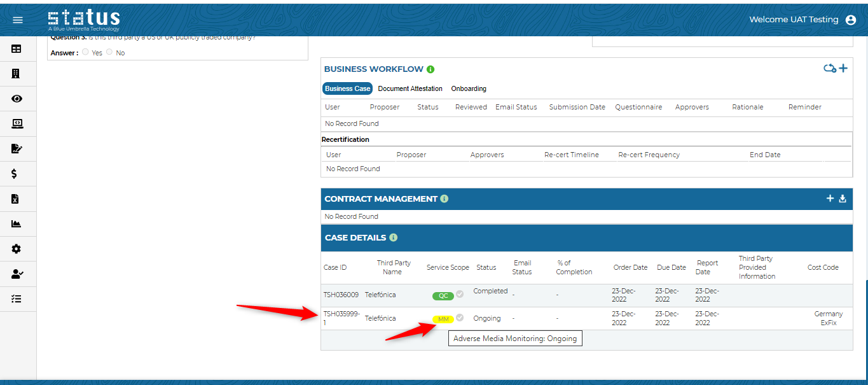
Task: Open the sidebar user-check icon
Action: (x=17, y=274)
